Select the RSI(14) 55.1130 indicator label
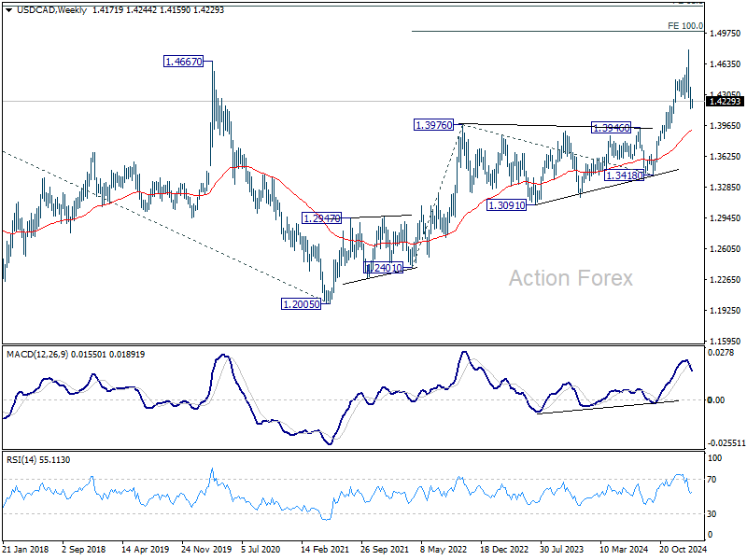The height and width of the screenshot is (560, 747). [38, 460]
